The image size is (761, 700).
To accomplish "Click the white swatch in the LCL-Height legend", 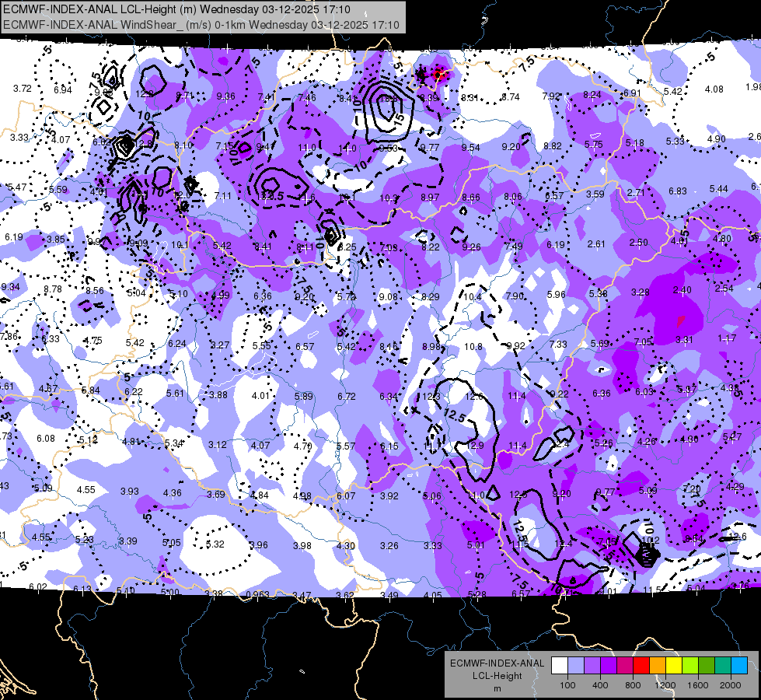I will tap(559, 666).
